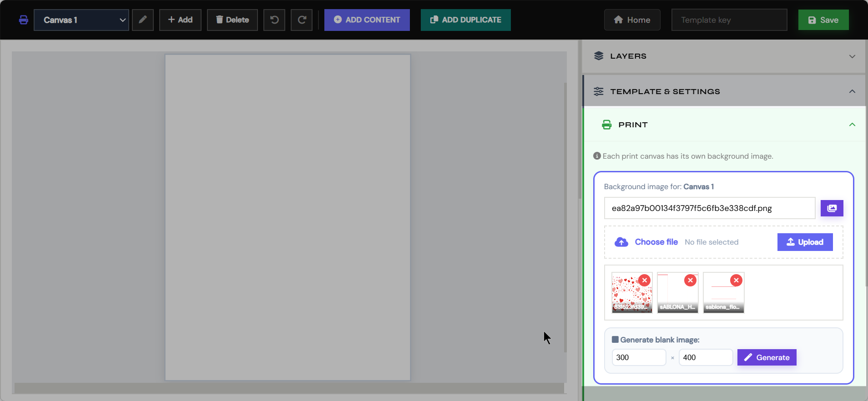The width and height of the screenshot is (868, 401).
Task: Collapse the Print section
Action: pos(725,125)
